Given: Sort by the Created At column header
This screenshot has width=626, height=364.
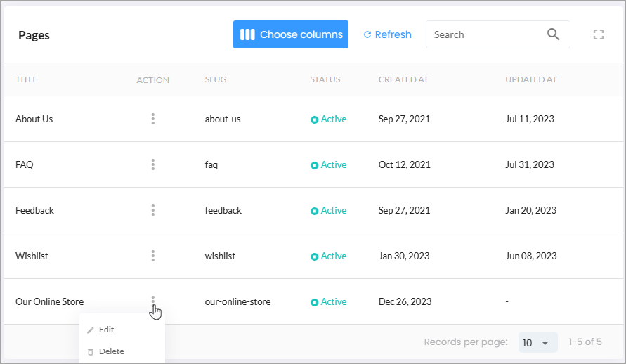Looking at the screenshot, I should [403, 79].
